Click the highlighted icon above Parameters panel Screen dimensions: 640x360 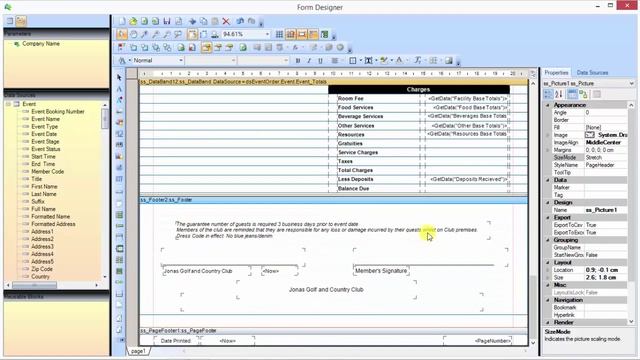21,20
